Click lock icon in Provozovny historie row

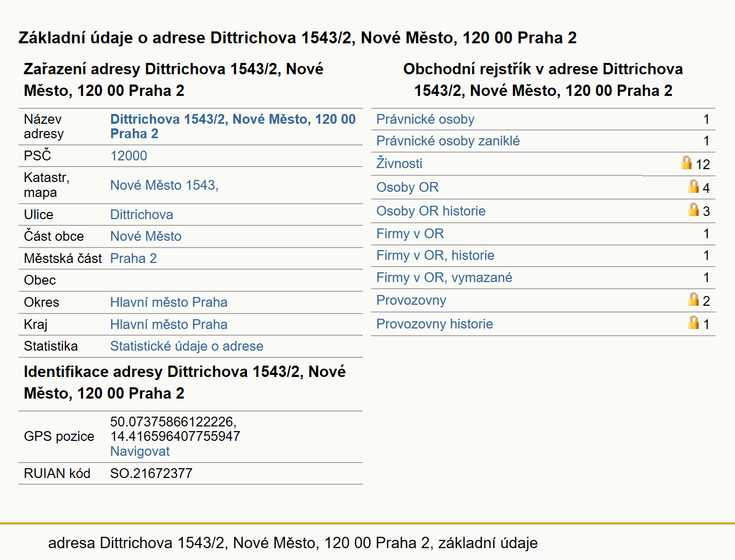point(694,322)
